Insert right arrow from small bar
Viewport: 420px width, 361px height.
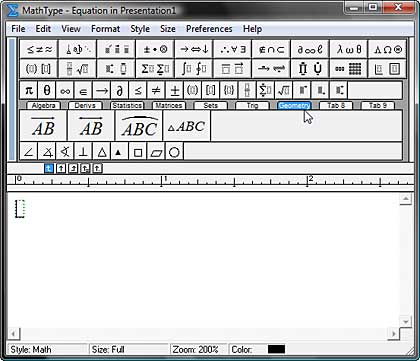[x=101, y=90]
